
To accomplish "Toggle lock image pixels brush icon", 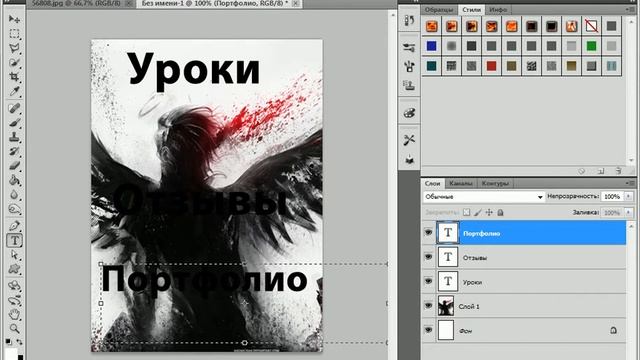I will [x=478, y=212].
